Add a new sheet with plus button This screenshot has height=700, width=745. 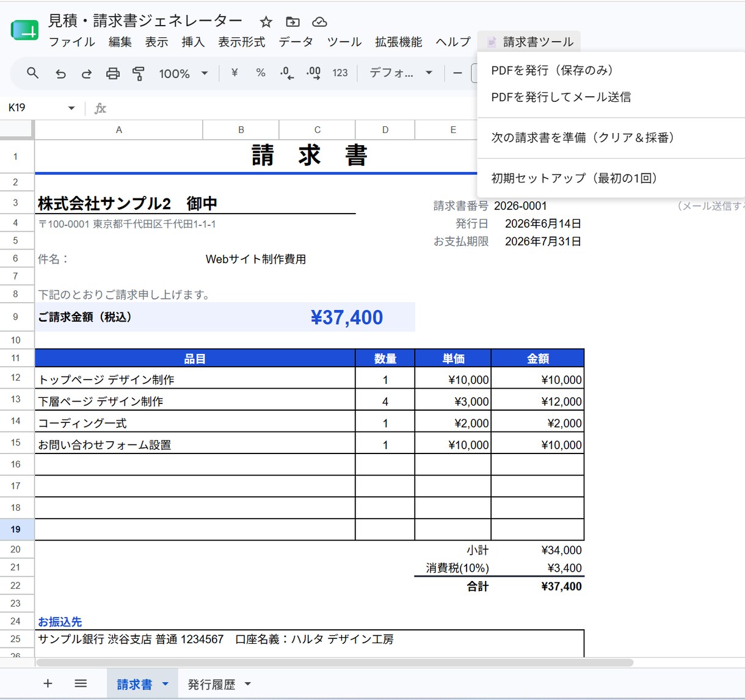tap(48, 684)
